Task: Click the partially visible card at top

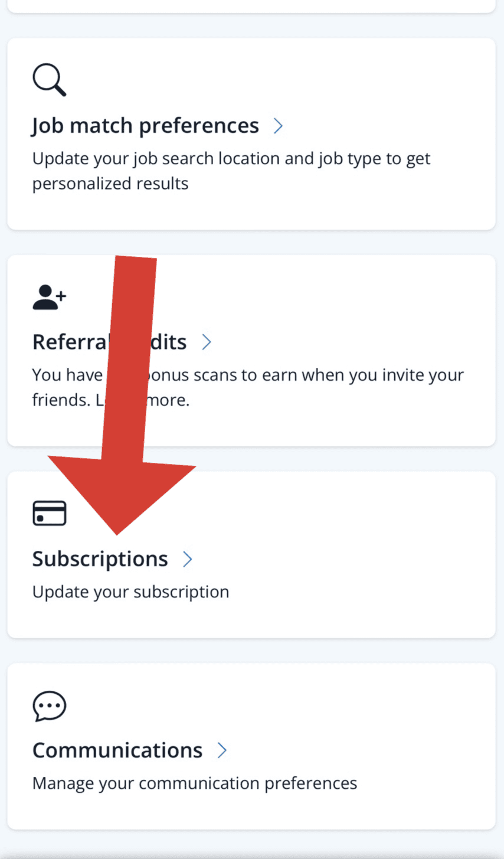Action: (251, 6)
